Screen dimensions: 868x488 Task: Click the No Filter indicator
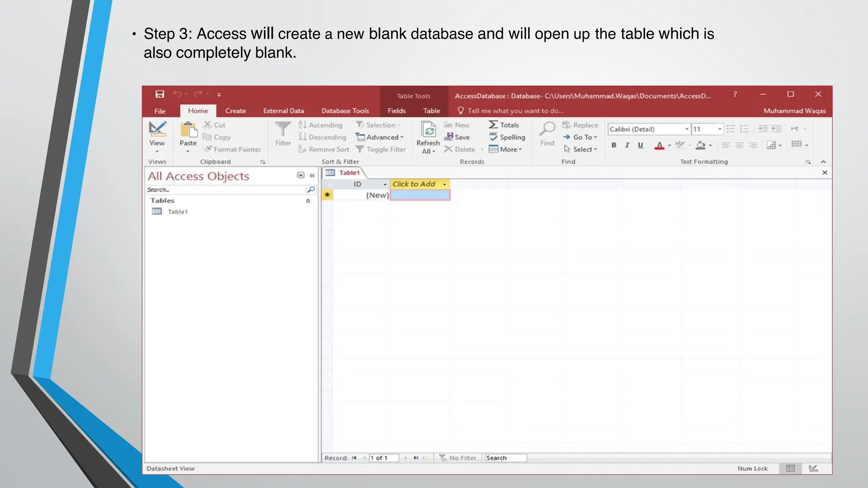[x=458, y=458]
